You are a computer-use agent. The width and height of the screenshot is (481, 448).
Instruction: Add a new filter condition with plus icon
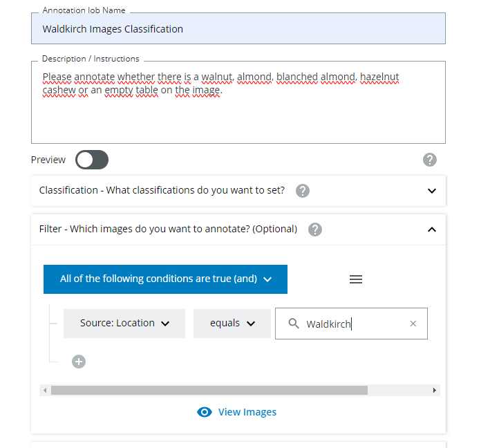[79, 361]
